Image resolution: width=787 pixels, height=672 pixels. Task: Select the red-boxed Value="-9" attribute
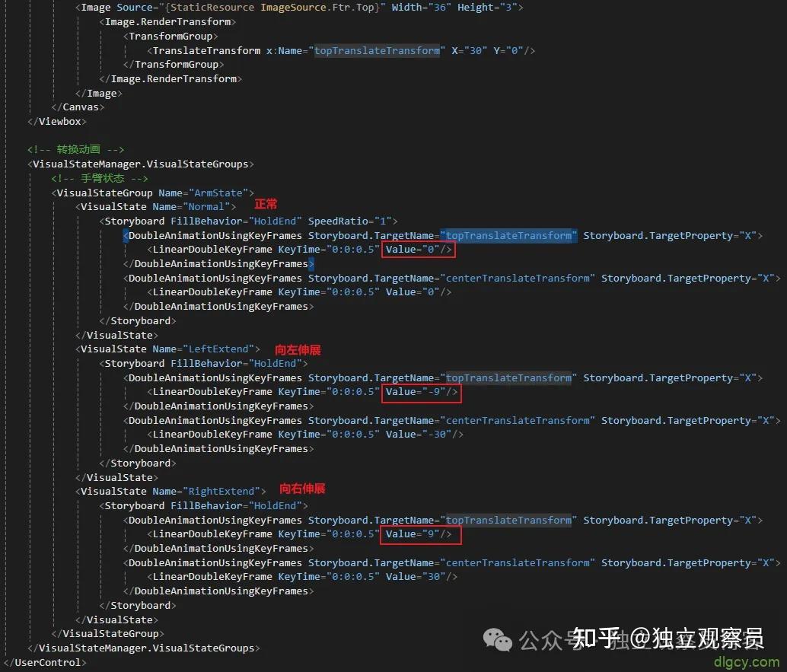click(x=421, y=392)
